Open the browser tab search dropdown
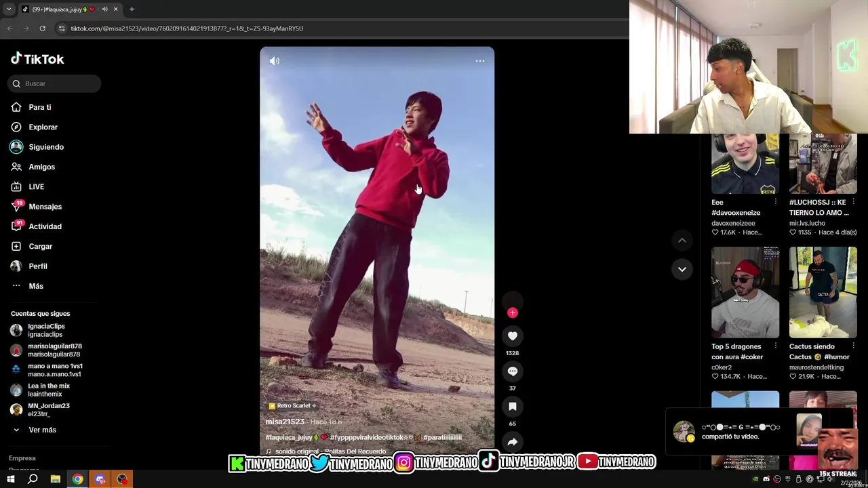The height and width of the screenshot is (488, 868). pyautogui.click(x=9, y=9)
